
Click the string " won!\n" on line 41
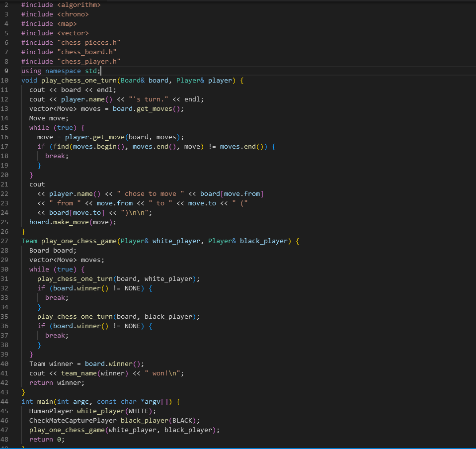point(163,373)
